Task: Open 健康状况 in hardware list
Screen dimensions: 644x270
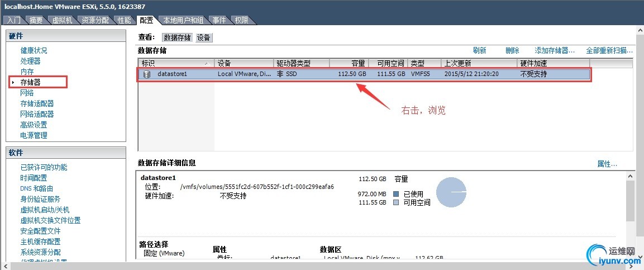Action: click(34, 50)
